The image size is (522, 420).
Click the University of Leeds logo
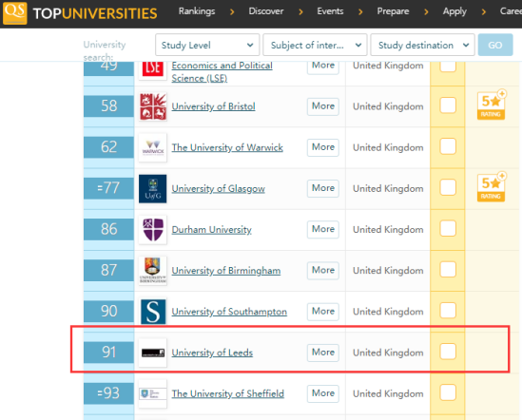[153, 353]
